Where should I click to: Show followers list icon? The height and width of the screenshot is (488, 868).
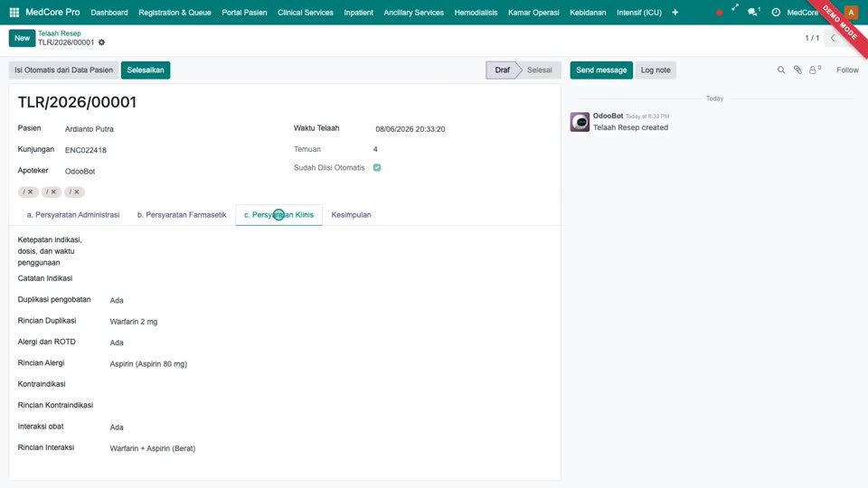(815, 70)
